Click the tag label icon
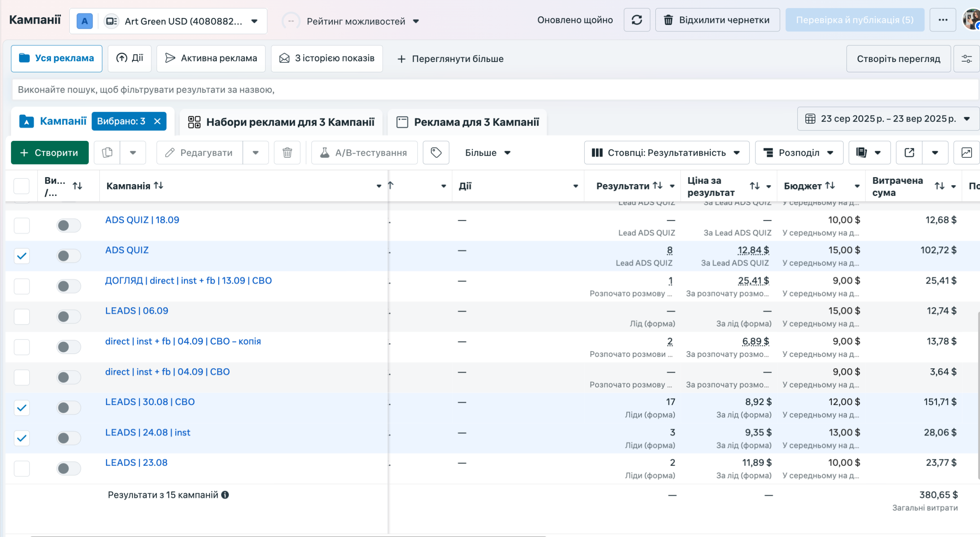Screen dimensions: 980x537 click(436, 153)
